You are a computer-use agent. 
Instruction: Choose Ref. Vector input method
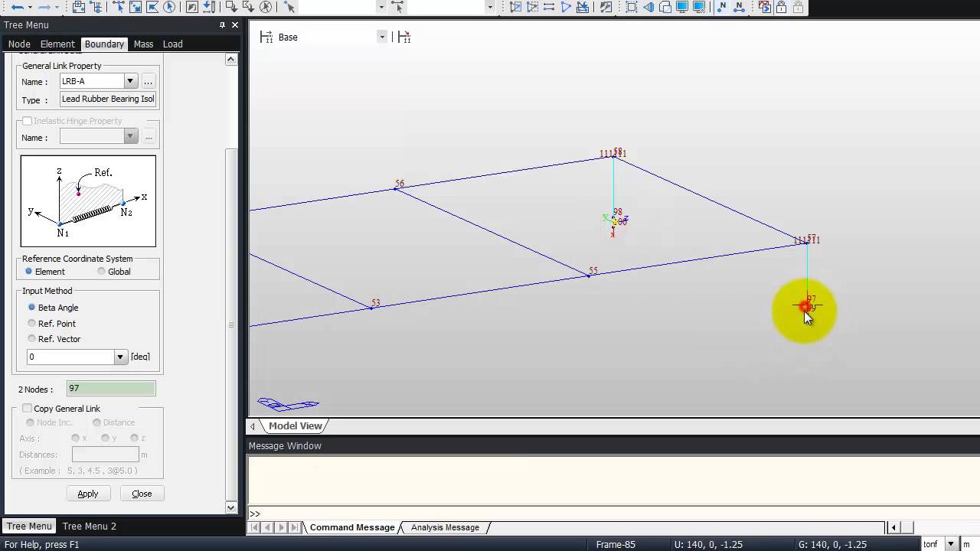click(x=31, y=339)
